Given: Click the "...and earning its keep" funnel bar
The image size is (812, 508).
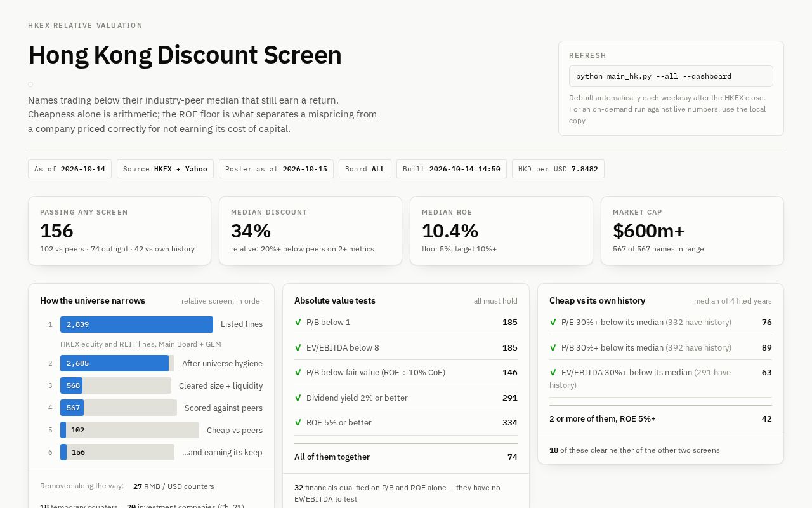Looking at the screenshot, I should coord(117,452).
